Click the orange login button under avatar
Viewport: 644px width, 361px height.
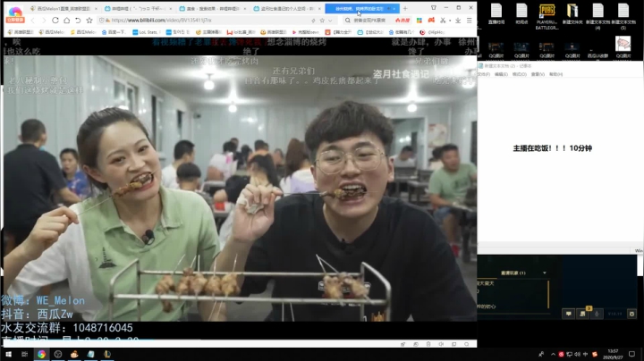[15, 20]
